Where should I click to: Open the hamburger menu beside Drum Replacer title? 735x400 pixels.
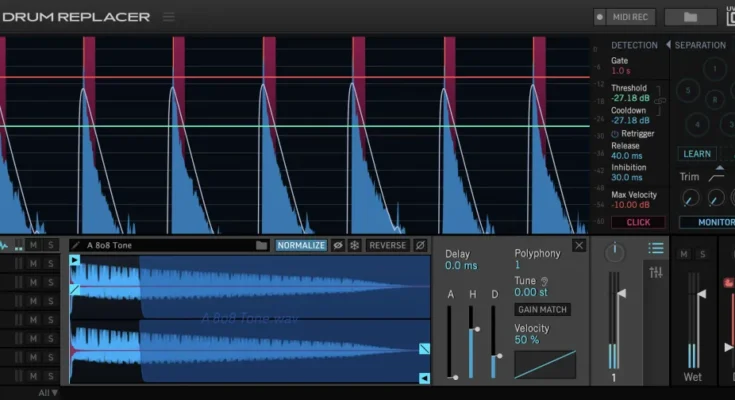168,17
